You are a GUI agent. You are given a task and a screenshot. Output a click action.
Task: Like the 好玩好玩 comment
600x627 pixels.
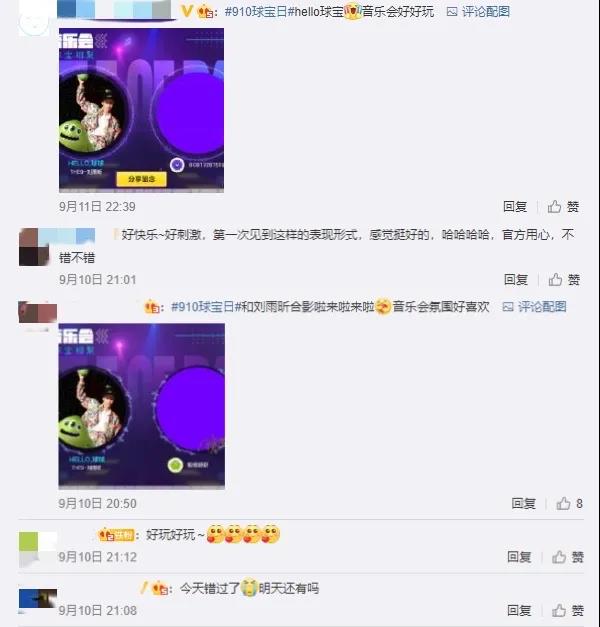[568, 557]
